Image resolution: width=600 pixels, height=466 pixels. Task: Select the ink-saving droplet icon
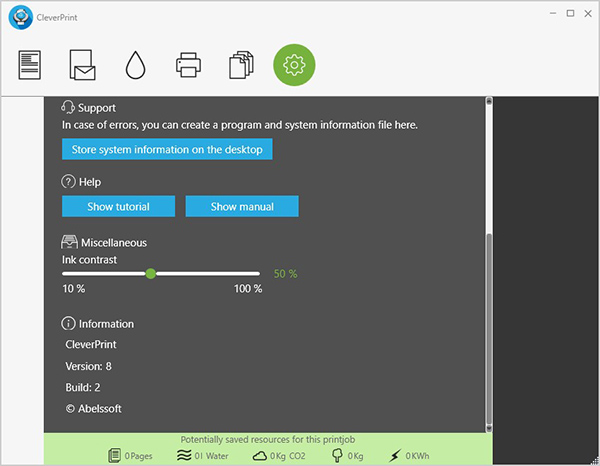click(x=135, y=65)
